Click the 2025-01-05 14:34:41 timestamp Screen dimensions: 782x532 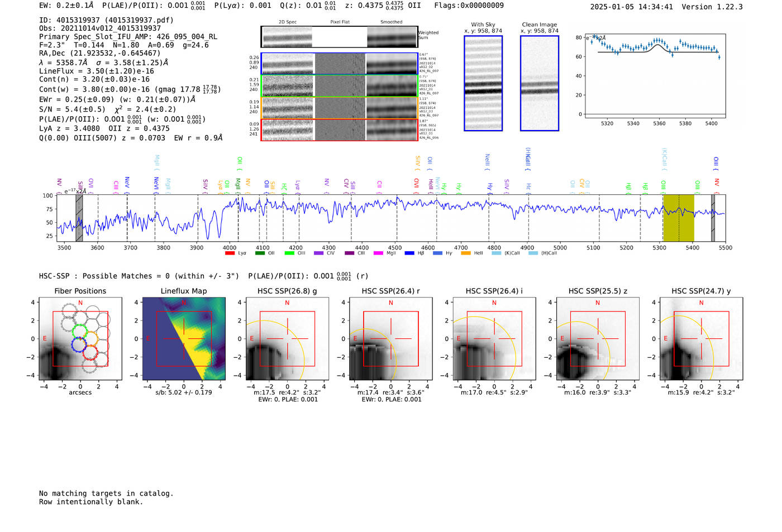631,7
